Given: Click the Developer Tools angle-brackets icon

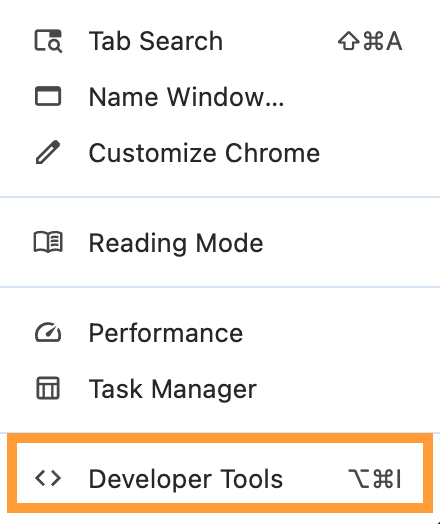Looking at the screenshot, I should (x=48, y=478).
